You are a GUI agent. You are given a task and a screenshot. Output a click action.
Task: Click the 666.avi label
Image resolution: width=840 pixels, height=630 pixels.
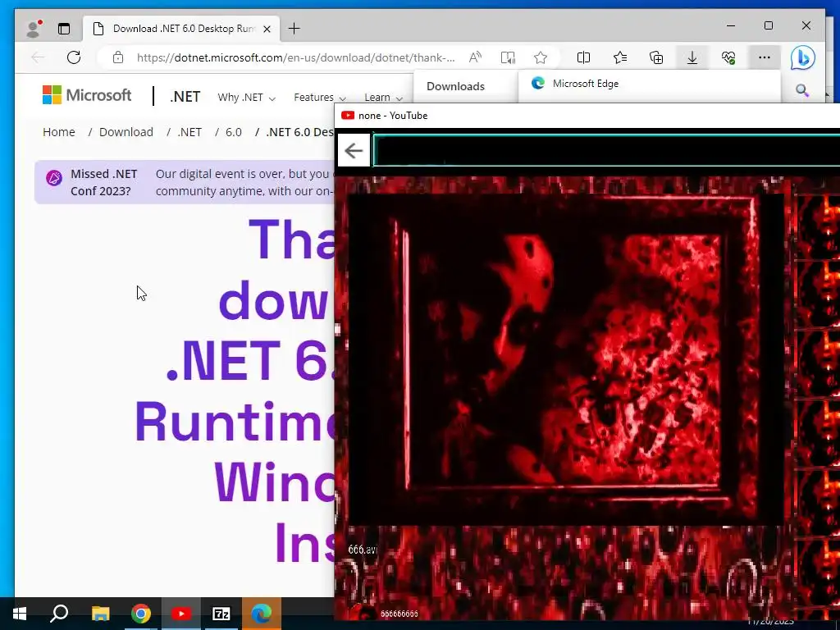[363, 550]
